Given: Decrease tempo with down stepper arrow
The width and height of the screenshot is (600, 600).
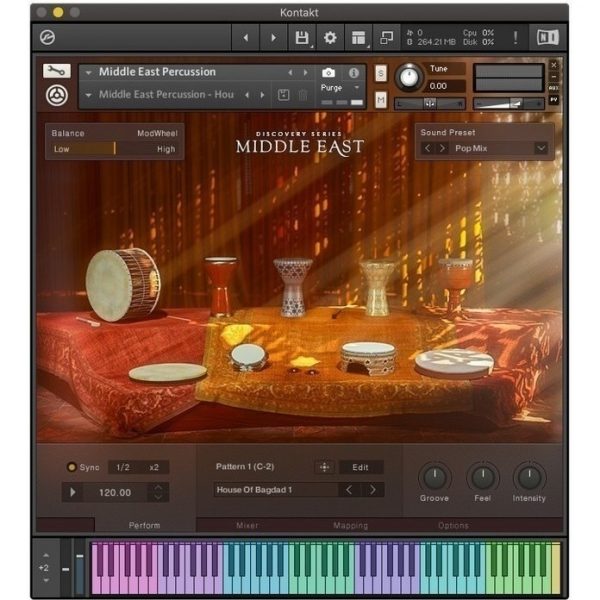Looking at the screenshot, I should (158, 497).
